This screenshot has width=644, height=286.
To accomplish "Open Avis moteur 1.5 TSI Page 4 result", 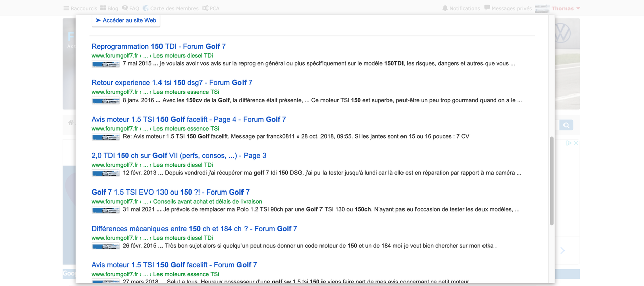I will pos(189,119).
